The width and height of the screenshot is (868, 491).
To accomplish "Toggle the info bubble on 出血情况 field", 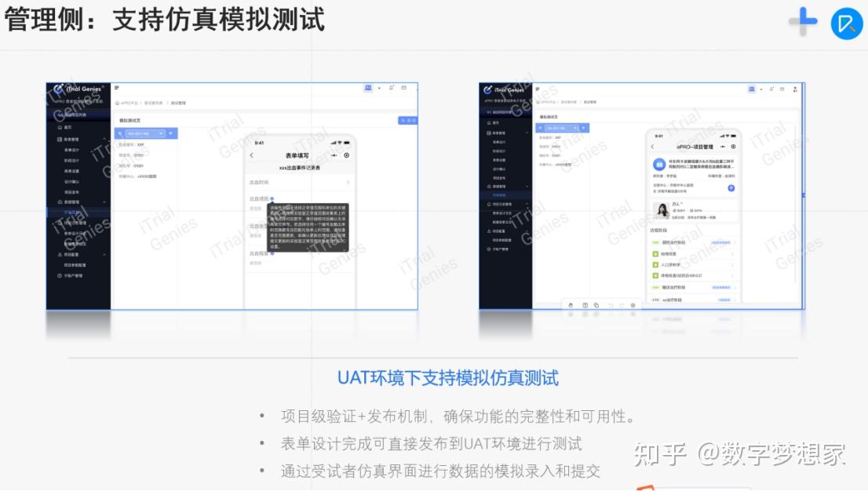I will [272, 198].
